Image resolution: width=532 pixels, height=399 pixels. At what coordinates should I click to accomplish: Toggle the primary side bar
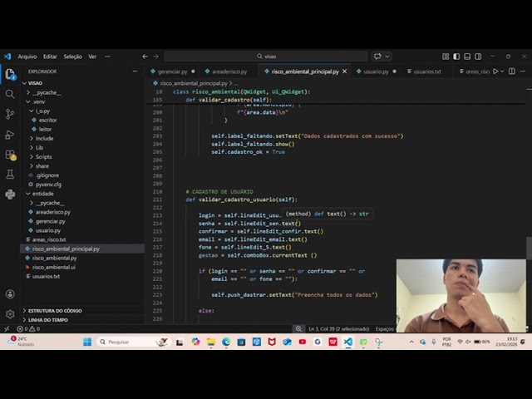(x=456, y=57)
